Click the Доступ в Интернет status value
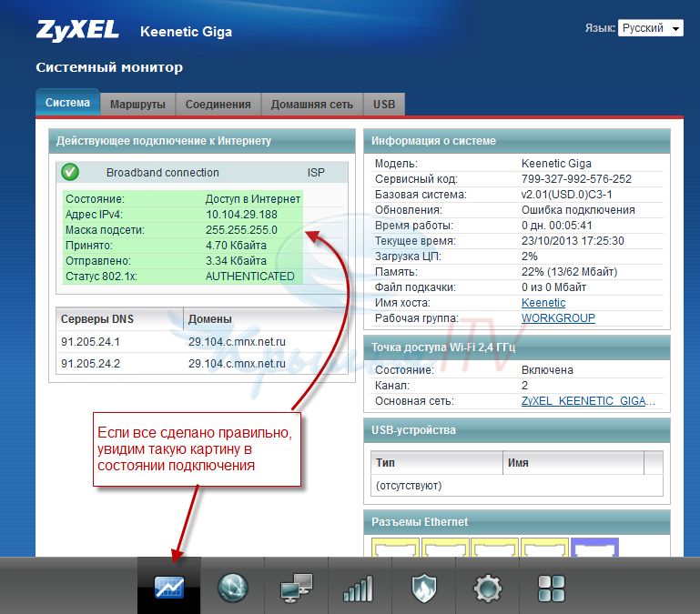This screenshot has height=614, width=700. click(253, 199)
